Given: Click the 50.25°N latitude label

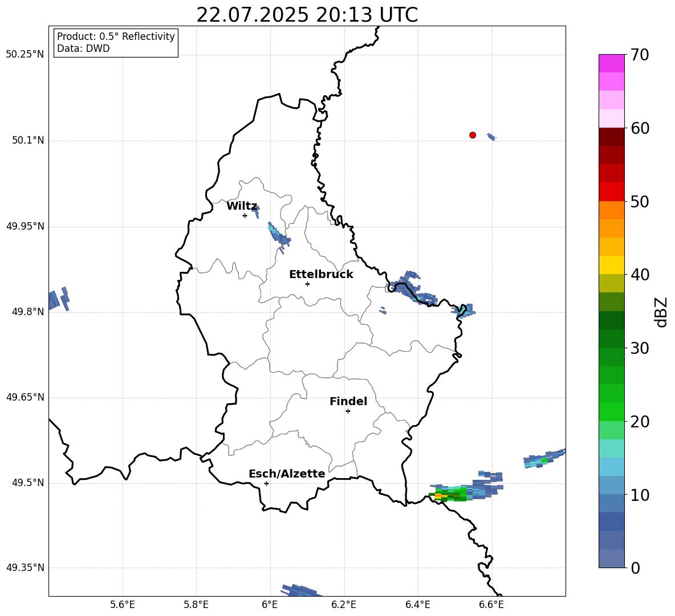Looking at the screenshot, I should coord(25,55).
